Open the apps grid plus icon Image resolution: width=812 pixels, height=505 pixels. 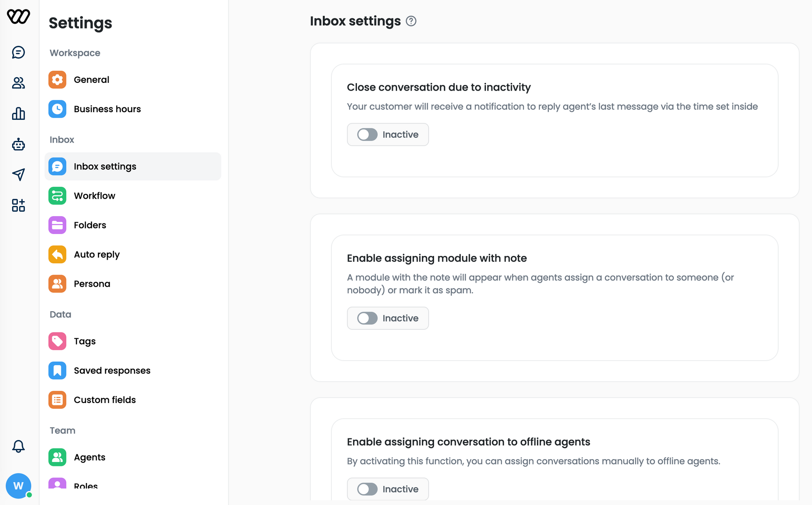point(18,205)
